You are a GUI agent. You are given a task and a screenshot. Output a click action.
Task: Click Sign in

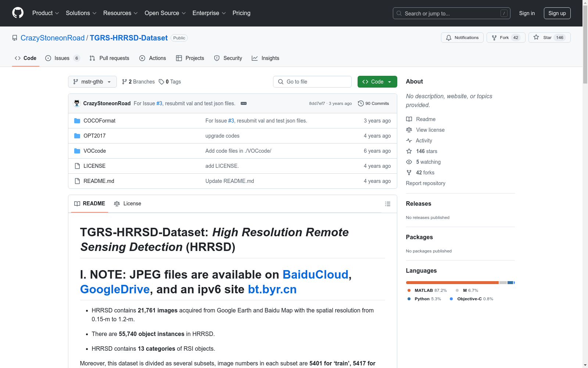click(527, 13)
